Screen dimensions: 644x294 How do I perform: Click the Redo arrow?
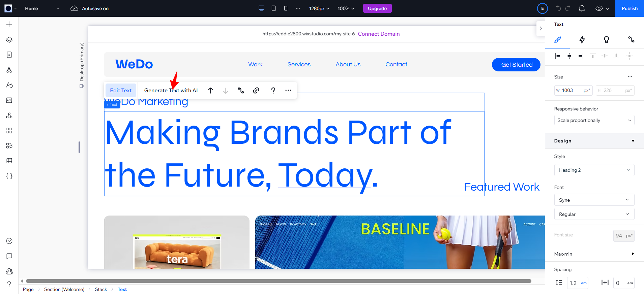(568, 8)
